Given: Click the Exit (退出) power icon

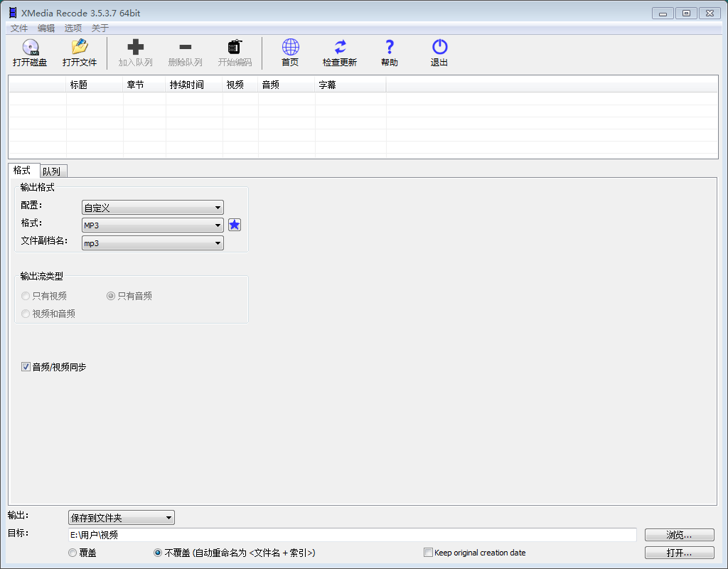Looking at the screenshot, I should pos(439,48).
